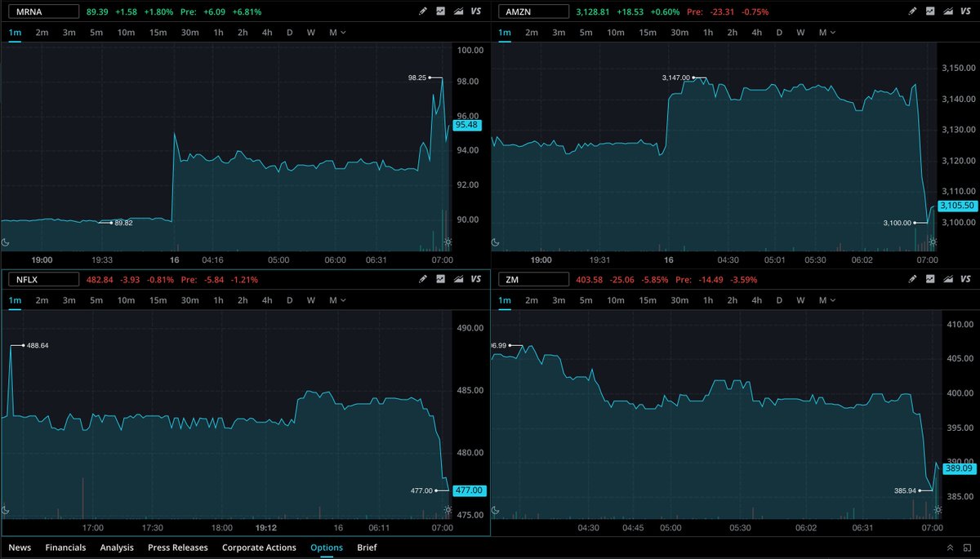The width and height of the screenshot is (980, 559).
Task: Open indicators icon on MRNA chart
Action: (441, 11)
